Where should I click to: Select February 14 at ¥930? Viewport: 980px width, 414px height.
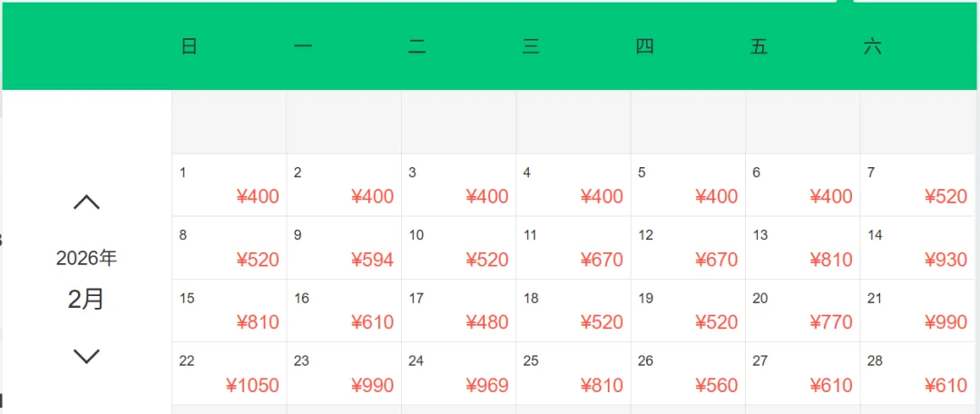pos(917,248)
